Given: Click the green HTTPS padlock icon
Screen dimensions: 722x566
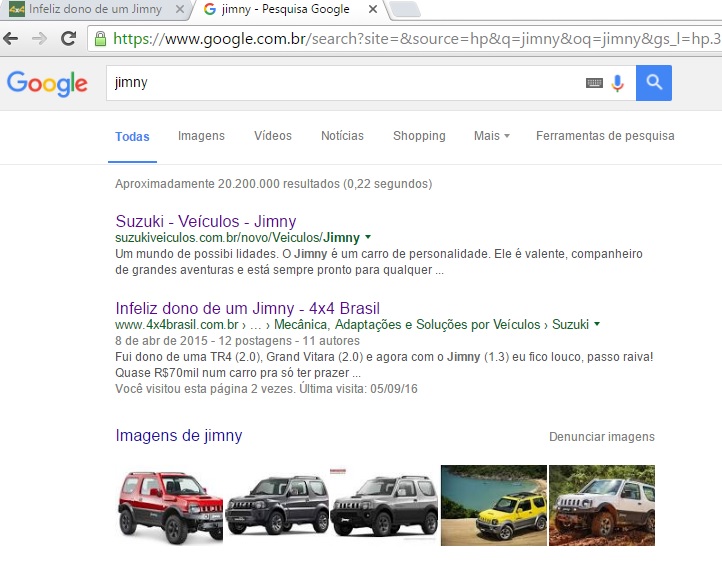Looking at the screenshot, I should click(100, 39).
